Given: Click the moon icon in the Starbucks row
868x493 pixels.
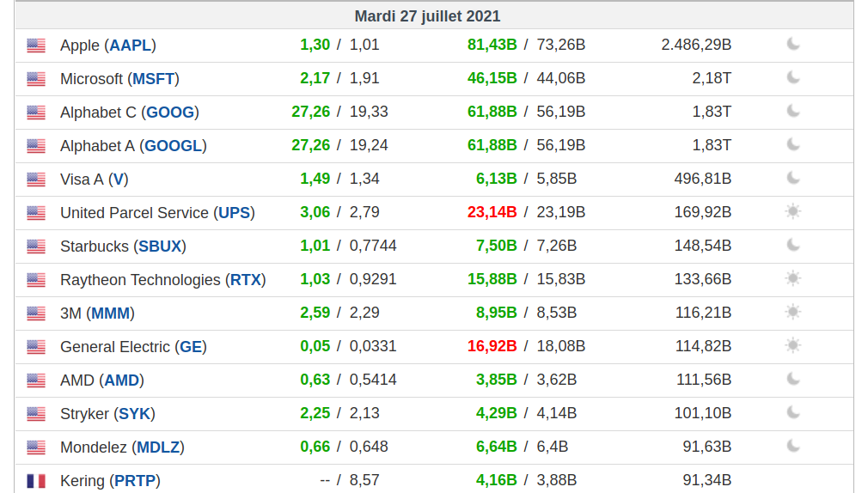Looking at the screenshot, I should tap(793, 245).
